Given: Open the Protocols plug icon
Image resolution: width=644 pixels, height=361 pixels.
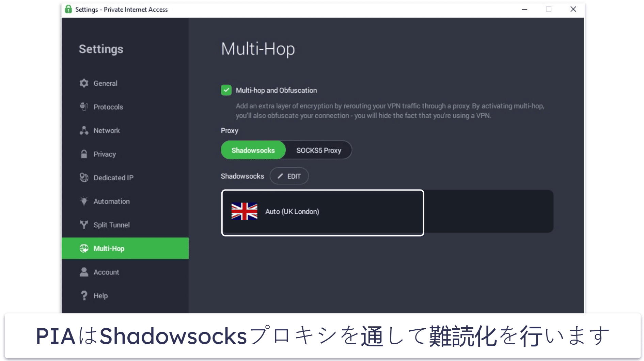Looking at the screenshot, I should (x=84, y=107).
